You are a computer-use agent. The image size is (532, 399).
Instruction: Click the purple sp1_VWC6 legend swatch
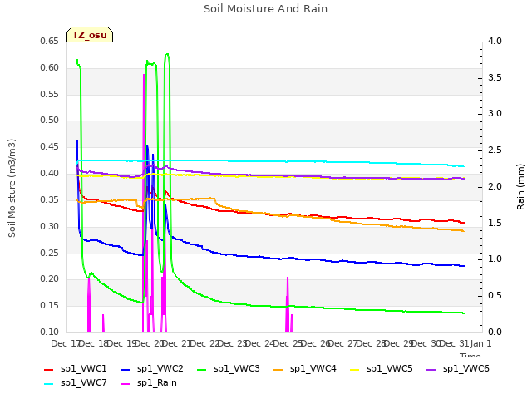click(431, 370)
